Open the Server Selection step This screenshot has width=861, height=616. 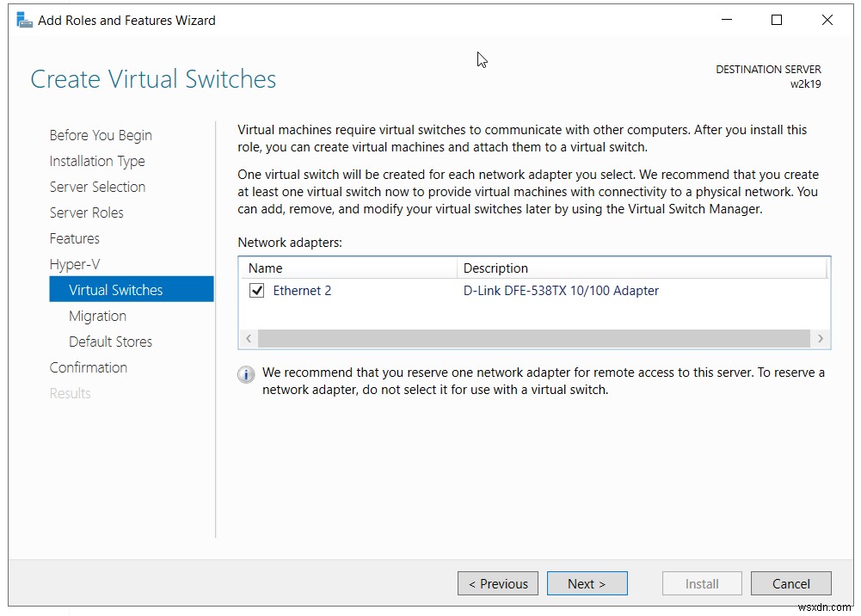[97, 187]
